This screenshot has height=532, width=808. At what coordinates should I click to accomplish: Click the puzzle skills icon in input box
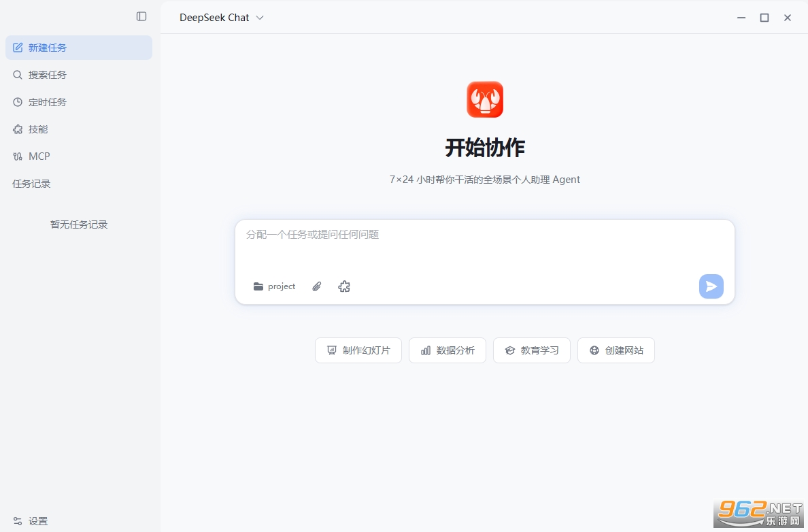coord(344,286)
